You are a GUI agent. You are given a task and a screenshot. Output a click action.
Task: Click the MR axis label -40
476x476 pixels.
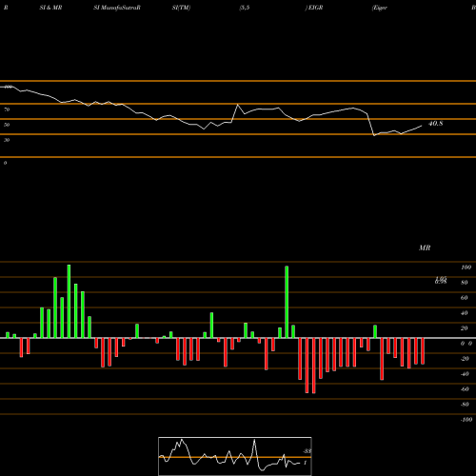pos(465,374)
